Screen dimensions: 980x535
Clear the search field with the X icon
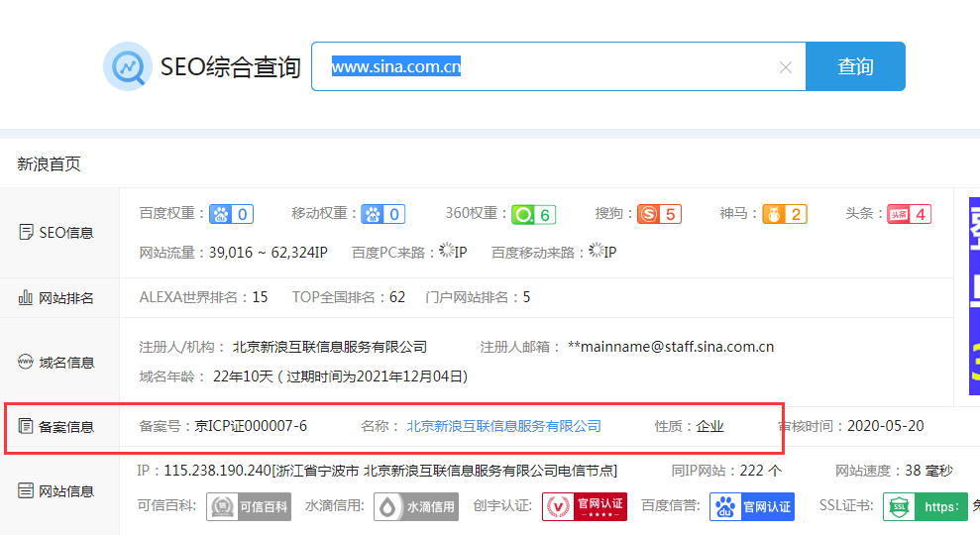[x=786, y=67]
